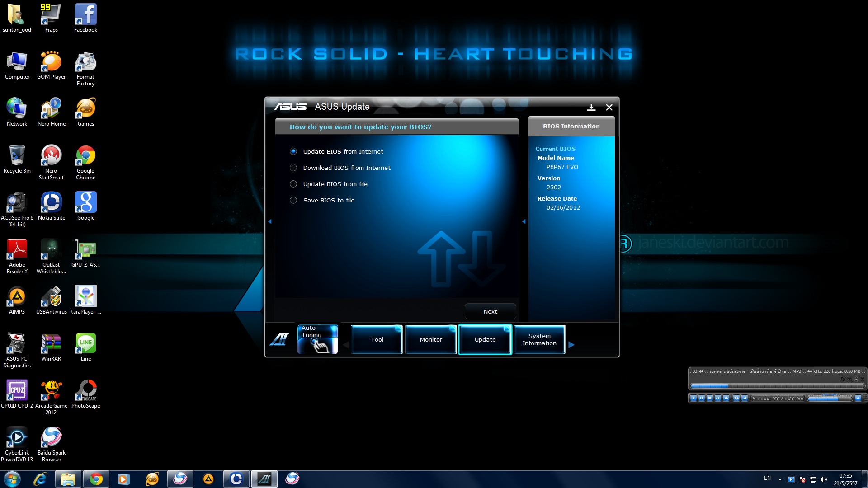Click left edge blue arrow of ASUS Update
This screenshot has width=868, height=488.
270,221
